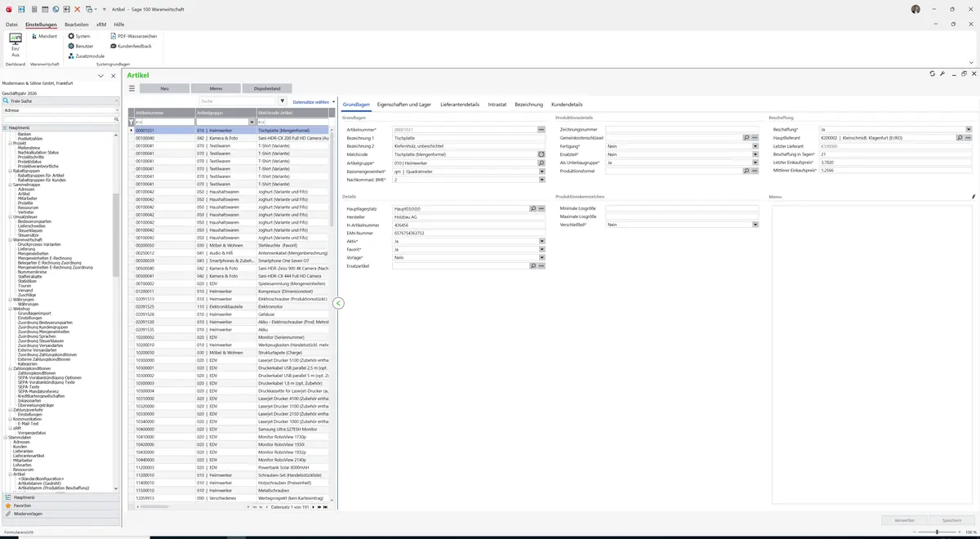Image resolution: width=980 pixels, height=539 pixels.
Task: Click search lens for Gemeinkostenschlüssel field
Action: point(746,138)
